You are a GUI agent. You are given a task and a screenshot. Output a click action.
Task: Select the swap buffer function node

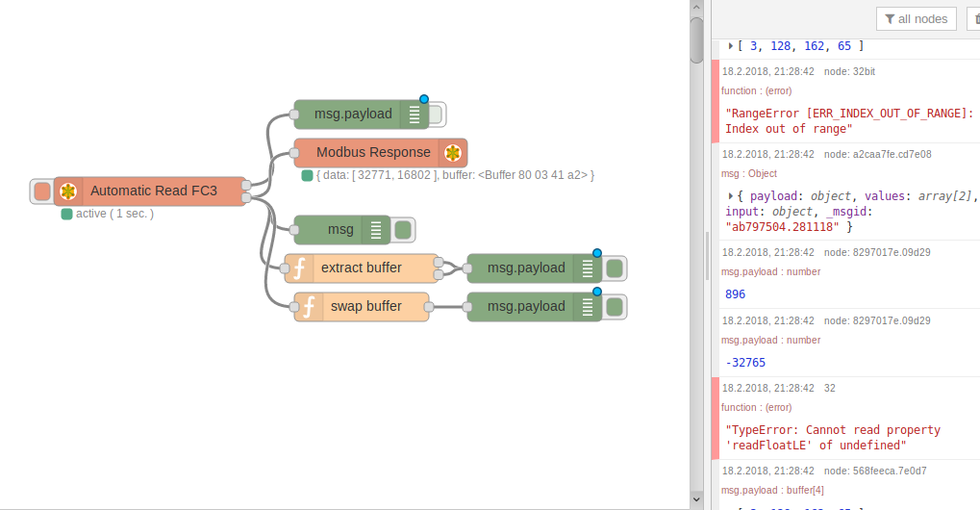(x=362, y=307)
